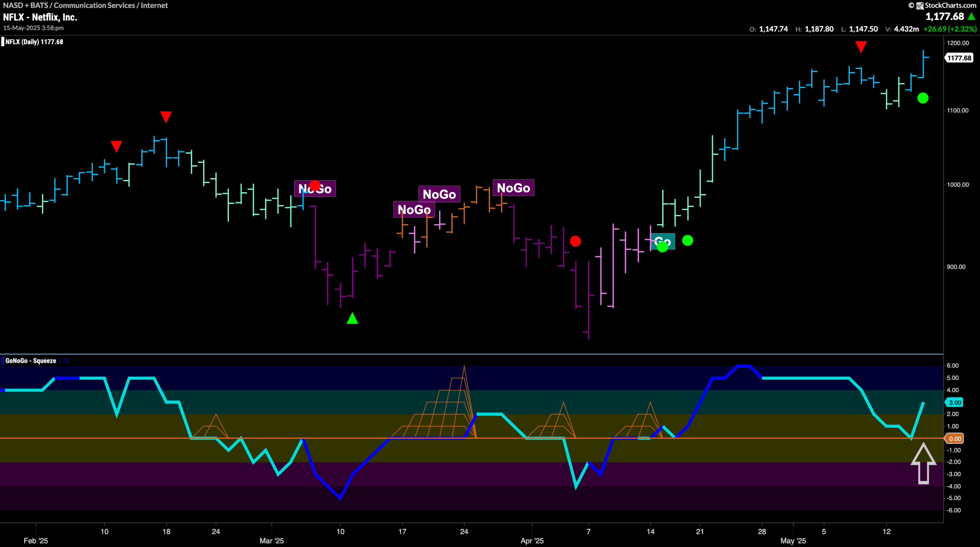Click the cyan 3.00 oscillator value tag

click(954, 402)
